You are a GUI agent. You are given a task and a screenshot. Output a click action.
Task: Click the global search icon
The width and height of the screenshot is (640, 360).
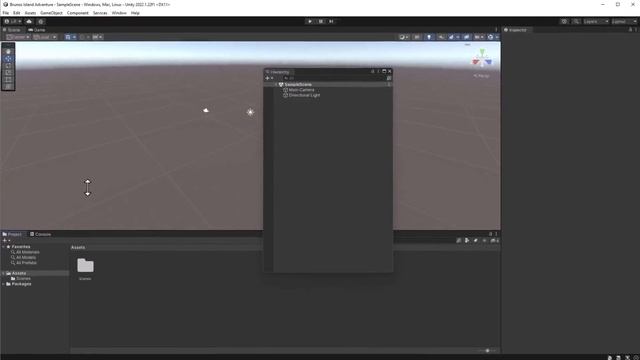(x=576, y=21)
